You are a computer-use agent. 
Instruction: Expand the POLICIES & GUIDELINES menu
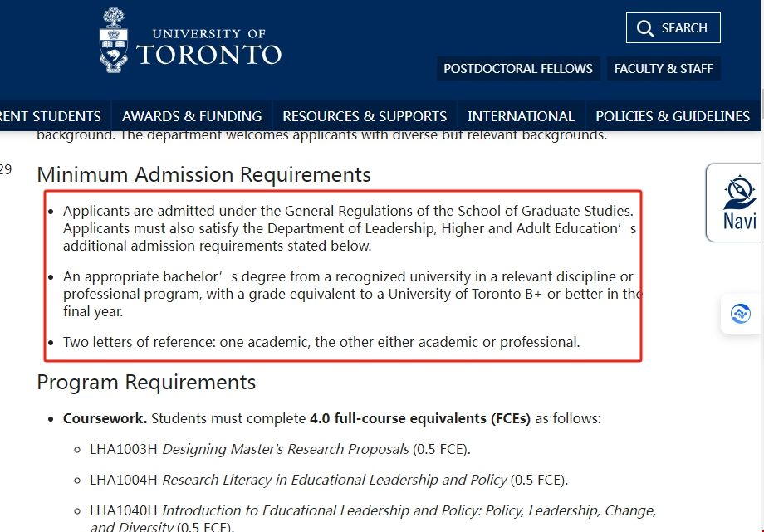pos(673,116)
